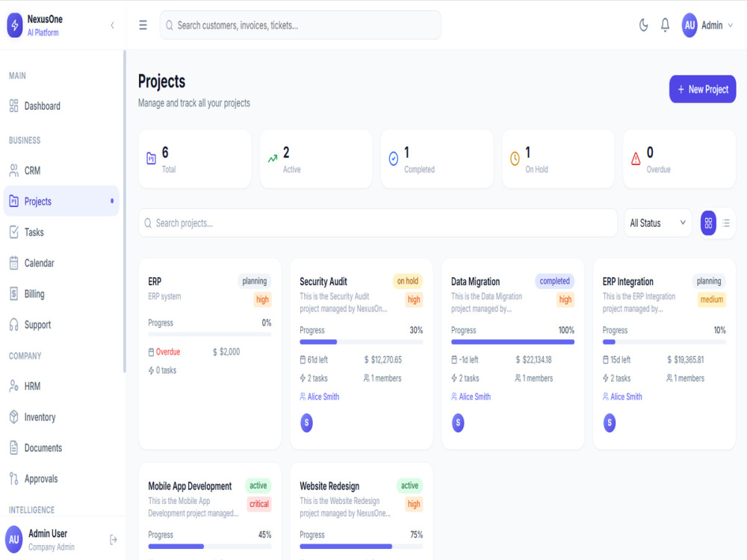Click the On Hold clock icon
Viewport: 747px width, 560px height.
pyautogui.click(x=515, y=158)
